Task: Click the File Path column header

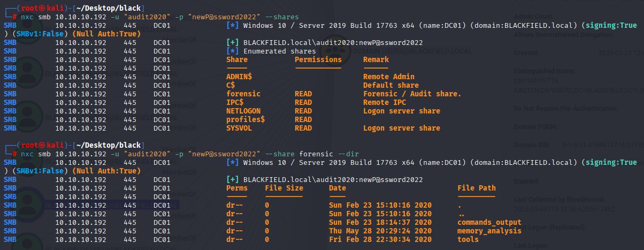Action: point(477,188)
